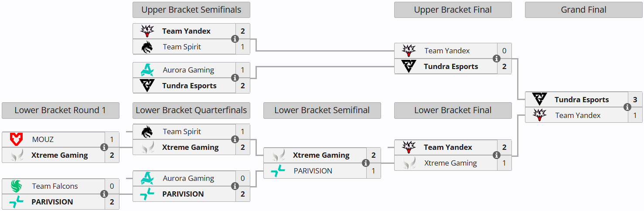Viewport: 644px width, 211px height.
Task: Click Team Falcons logo in Lower Bracket Round 1
Action: tap(17, 186)
